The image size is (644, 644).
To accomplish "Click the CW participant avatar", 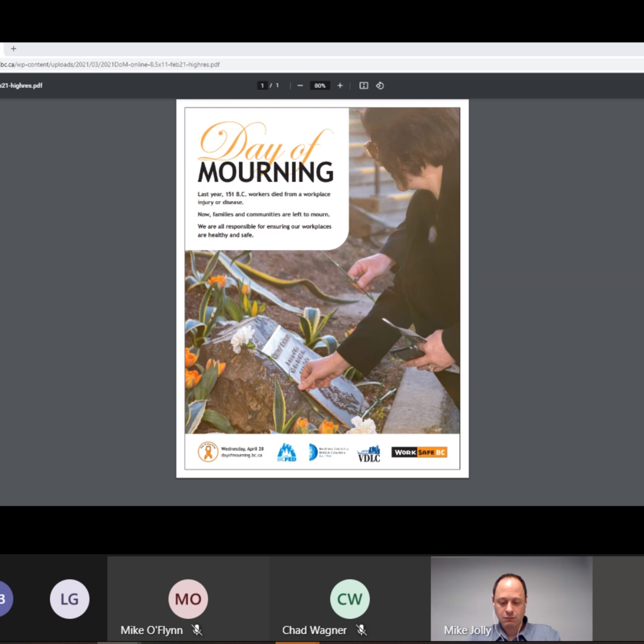I will (x=350, y=599).
